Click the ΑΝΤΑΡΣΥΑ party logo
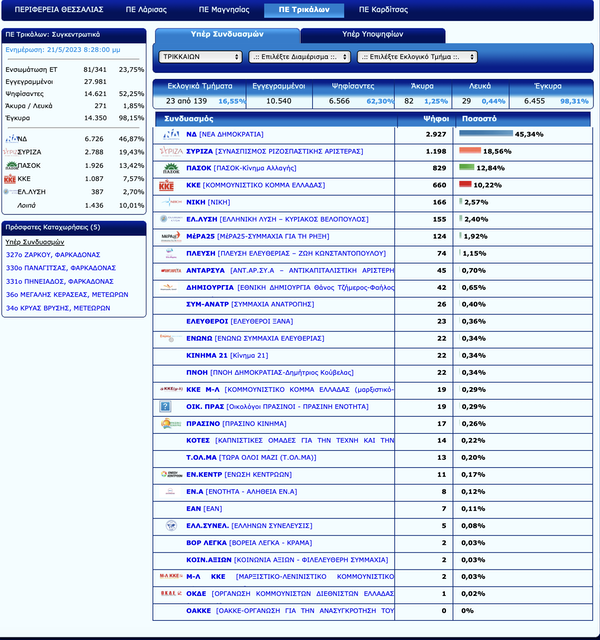The height and width of the screenshot is (640, 600). click(171, 271)
